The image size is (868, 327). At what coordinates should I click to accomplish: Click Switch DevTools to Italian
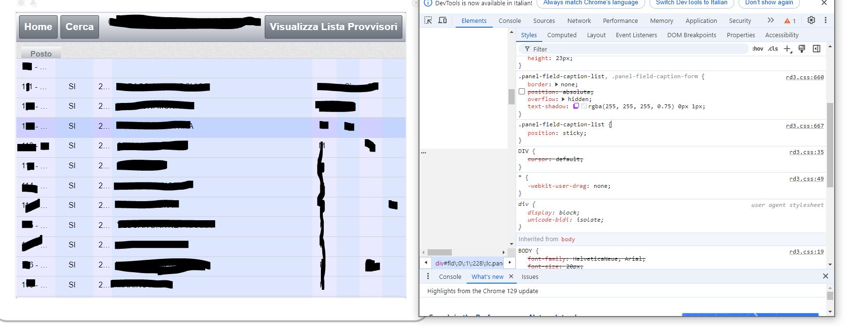coord(691,3)
